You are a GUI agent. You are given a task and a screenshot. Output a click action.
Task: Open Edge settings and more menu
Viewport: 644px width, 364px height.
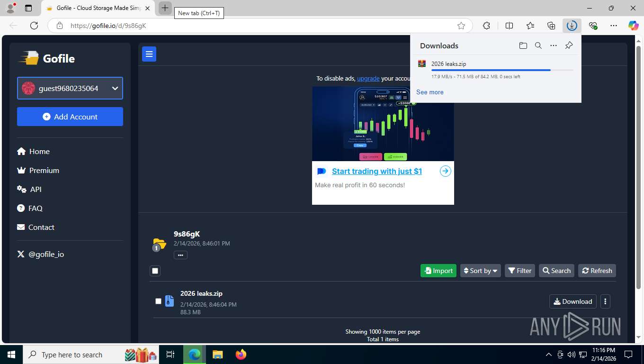(x=614, y=26)
